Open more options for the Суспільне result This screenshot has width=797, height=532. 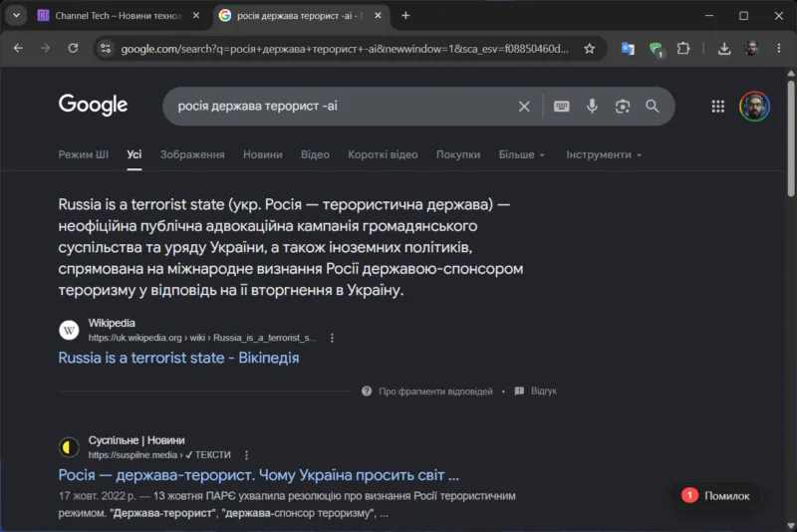(246, 455)
